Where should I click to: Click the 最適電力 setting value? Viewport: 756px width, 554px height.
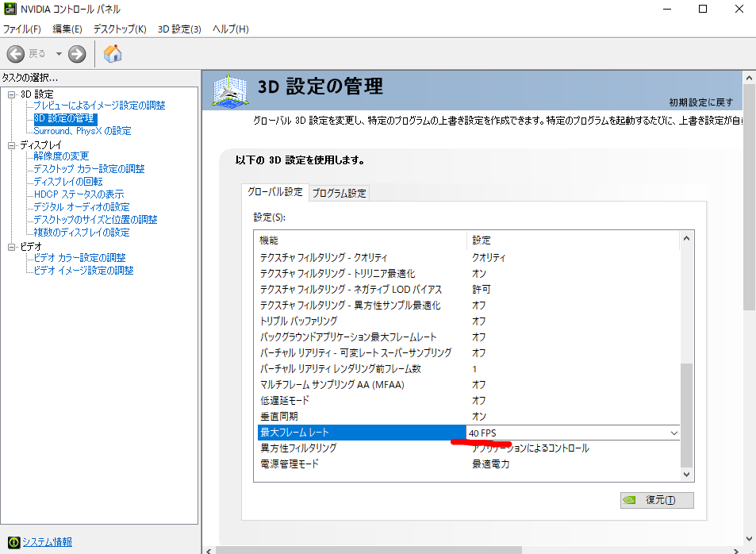(491, 464)
